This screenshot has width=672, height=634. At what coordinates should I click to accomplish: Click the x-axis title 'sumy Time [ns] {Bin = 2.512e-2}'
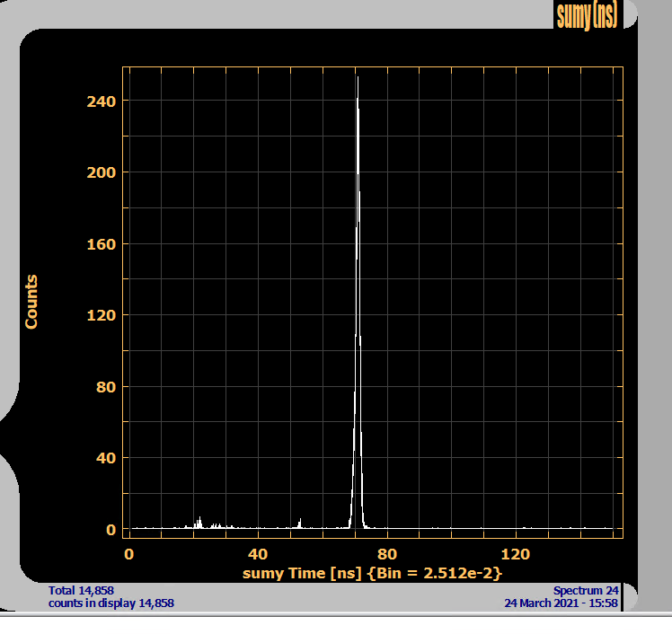pos(372,573)
